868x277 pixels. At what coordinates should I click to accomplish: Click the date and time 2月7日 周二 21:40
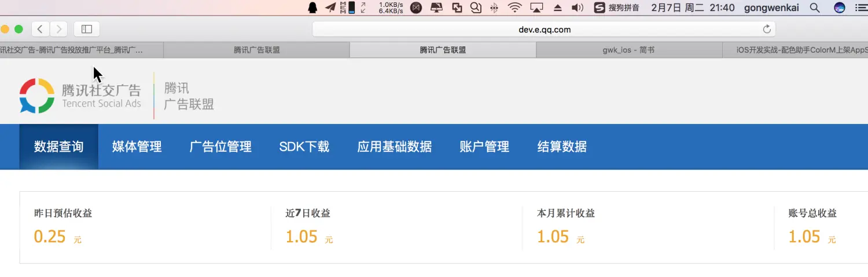[x=693, y=8]
